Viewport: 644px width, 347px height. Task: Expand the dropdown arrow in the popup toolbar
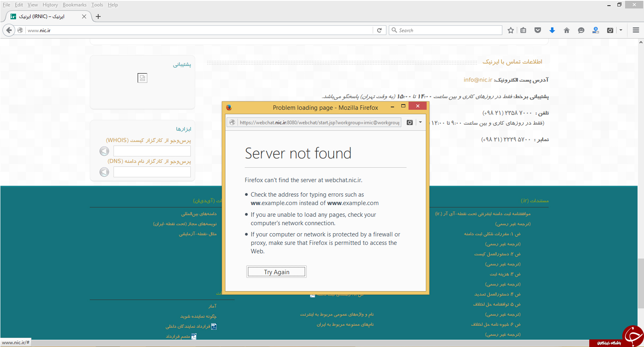tap(420, 123)
